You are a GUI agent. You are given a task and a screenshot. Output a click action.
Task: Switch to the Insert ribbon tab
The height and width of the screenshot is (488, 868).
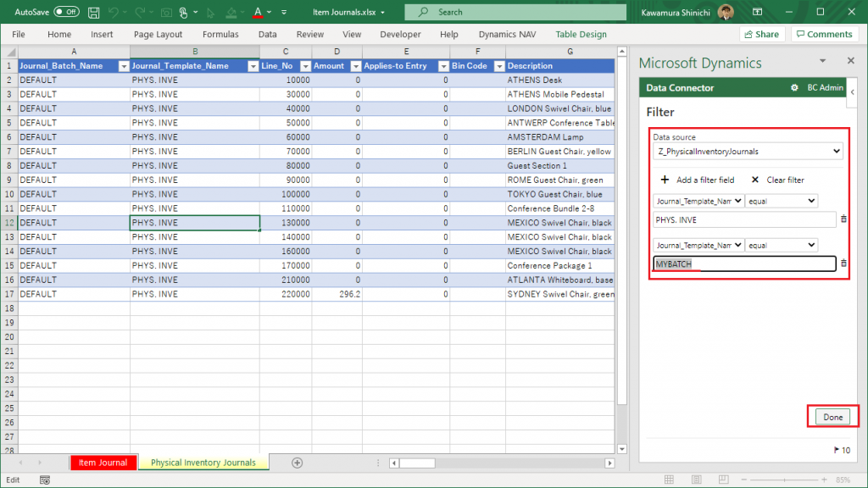coord(102,34)
